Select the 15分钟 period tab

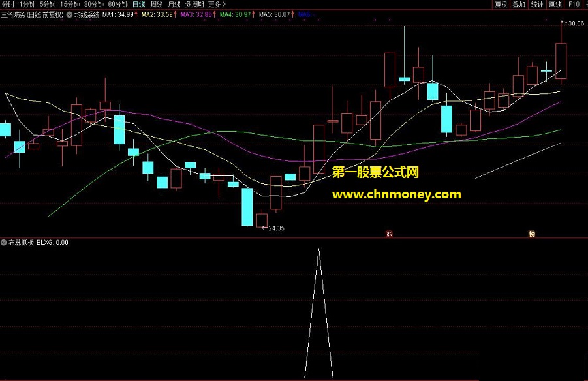coord(70,4)
